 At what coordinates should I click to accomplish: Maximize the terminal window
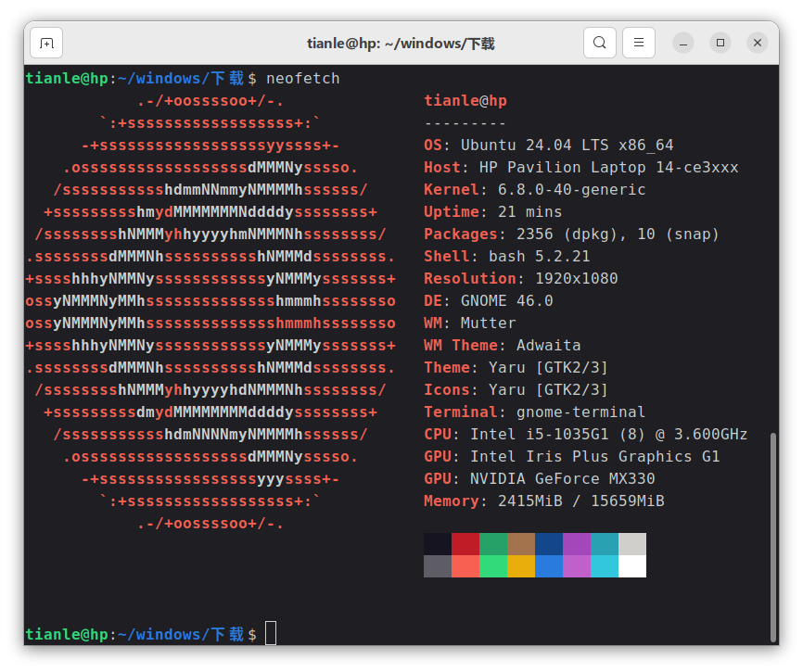(720, 43)
